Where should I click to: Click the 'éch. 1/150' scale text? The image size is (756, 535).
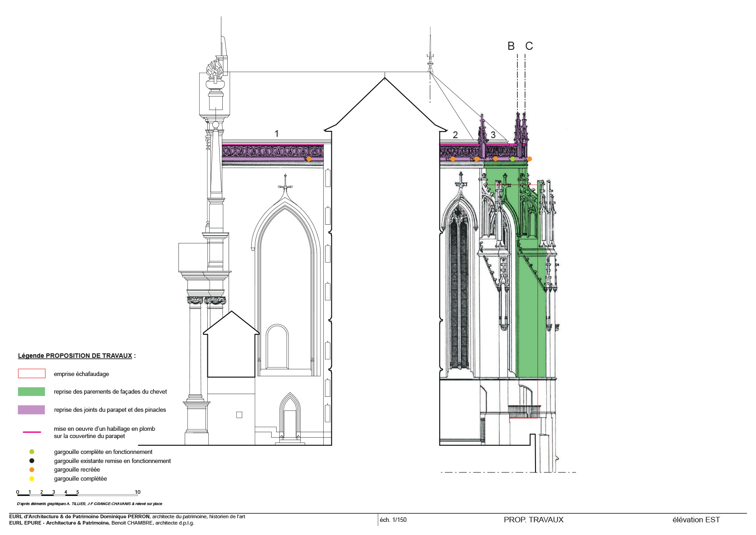click(393, 520)
